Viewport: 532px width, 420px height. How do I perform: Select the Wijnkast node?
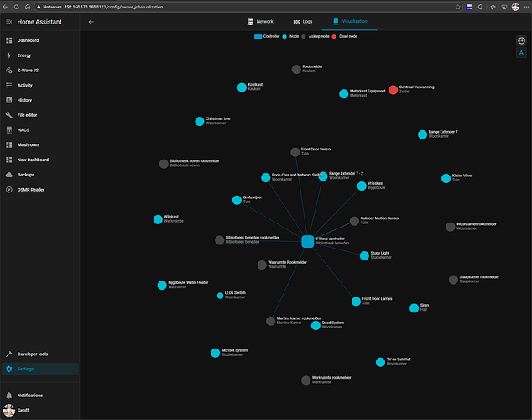tap(158, 219)
